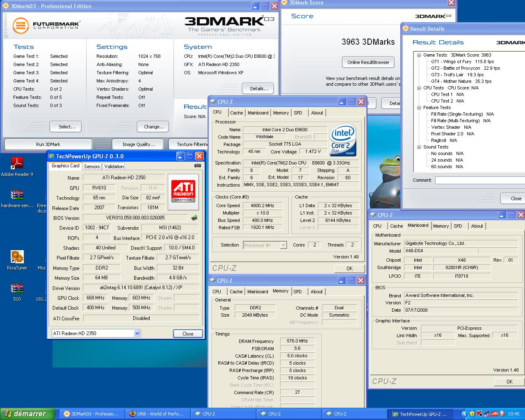
Task: Open Memory tab in Mainboard CPU-Z window
Action: (x=441, y=226)
